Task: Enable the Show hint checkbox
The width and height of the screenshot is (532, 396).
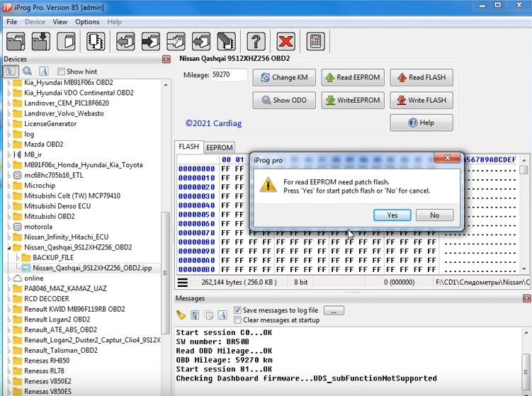Action: [61, 72]
